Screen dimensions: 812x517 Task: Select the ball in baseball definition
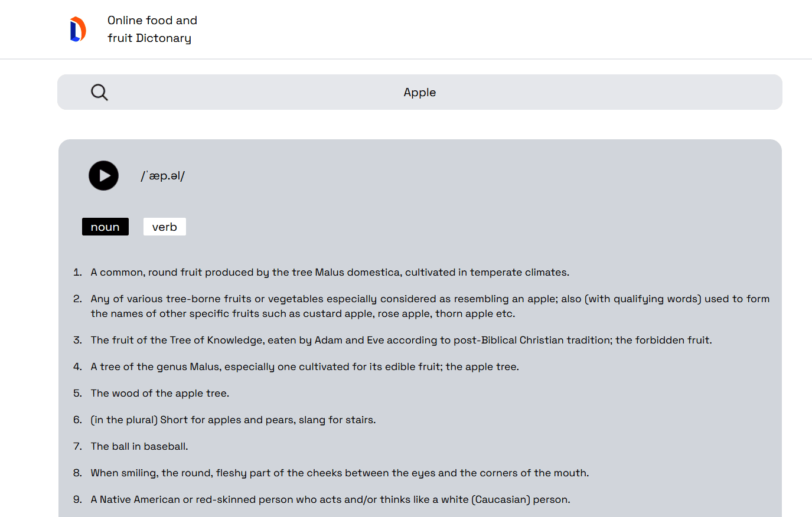(x=139, y=446)
